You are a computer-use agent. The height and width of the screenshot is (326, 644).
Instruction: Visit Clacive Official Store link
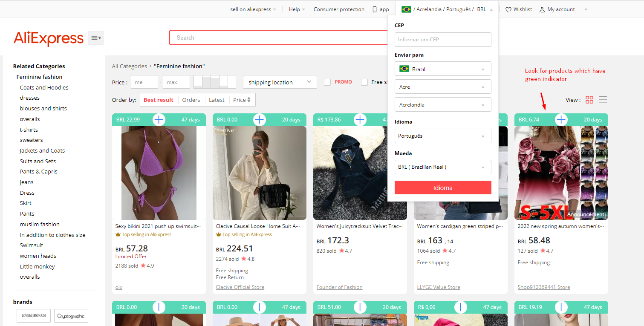click(x=240, y=287)
